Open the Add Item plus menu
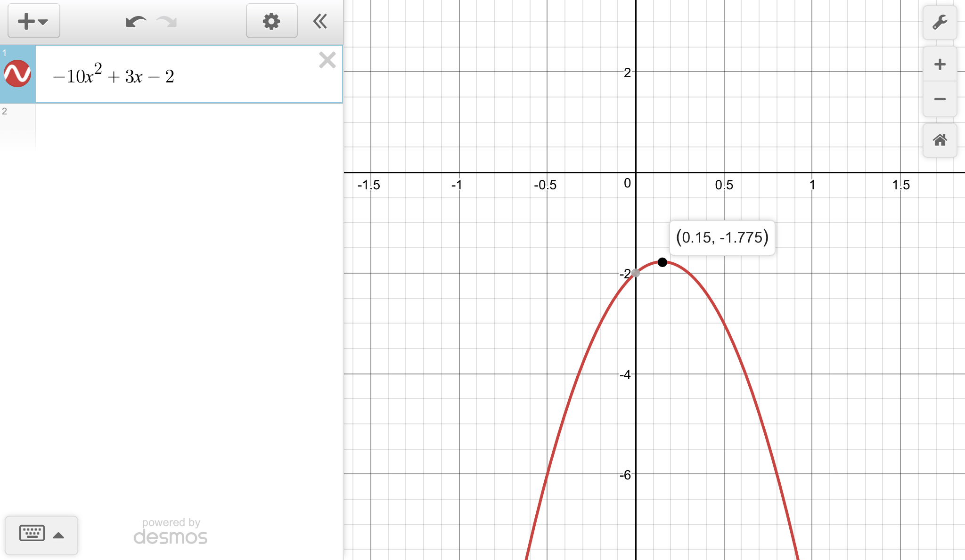Viewport: 965px width, 560px height. click(x=33, y=21)
